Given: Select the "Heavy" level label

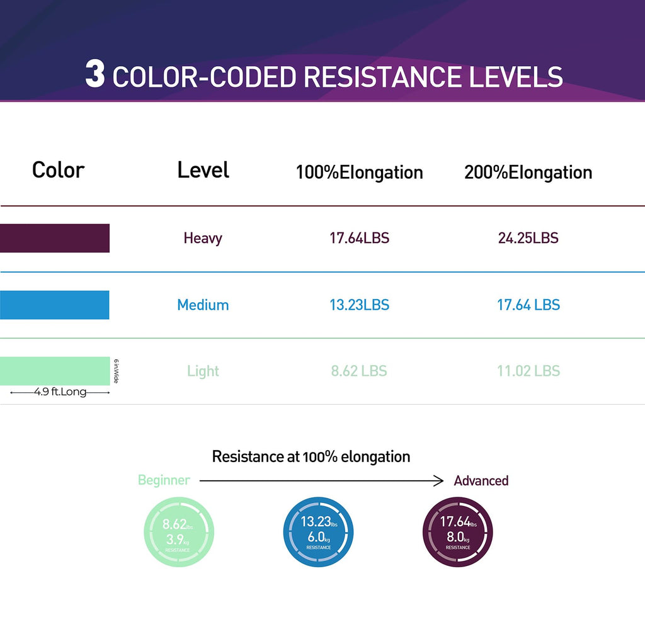Looking at the screenshot, I should (x=203, y=238).
